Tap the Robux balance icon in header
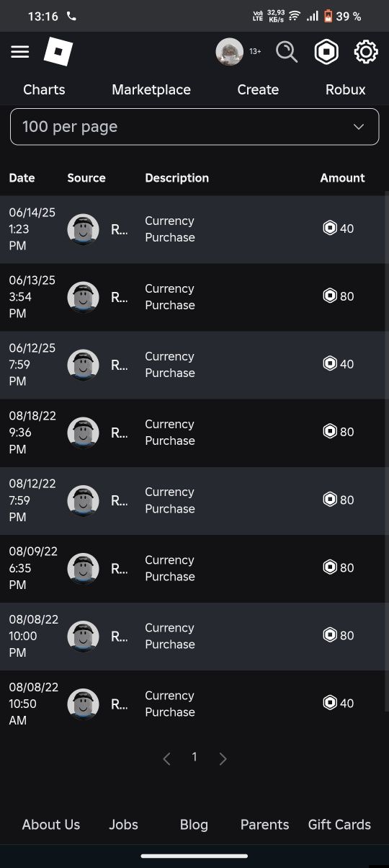 327,52
